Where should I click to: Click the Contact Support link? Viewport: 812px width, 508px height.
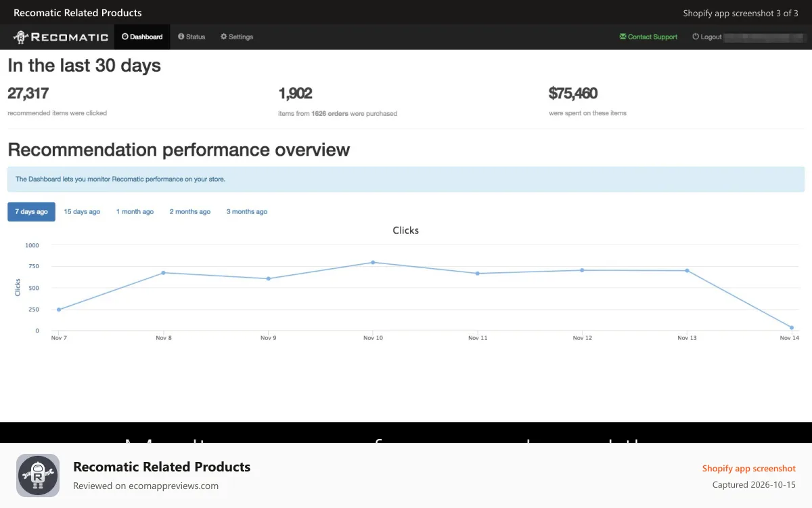click(648, 37)
